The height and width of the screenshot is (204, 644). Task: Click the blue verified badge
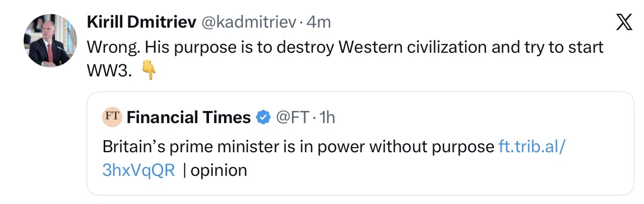263,118
